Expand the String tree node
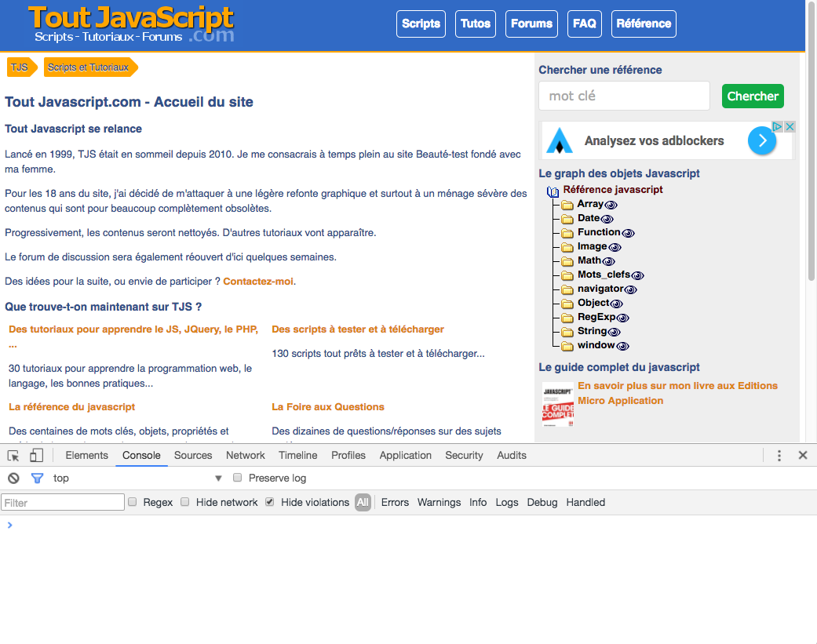The width and height of the screenshot is (817, 644). (592, 330)
